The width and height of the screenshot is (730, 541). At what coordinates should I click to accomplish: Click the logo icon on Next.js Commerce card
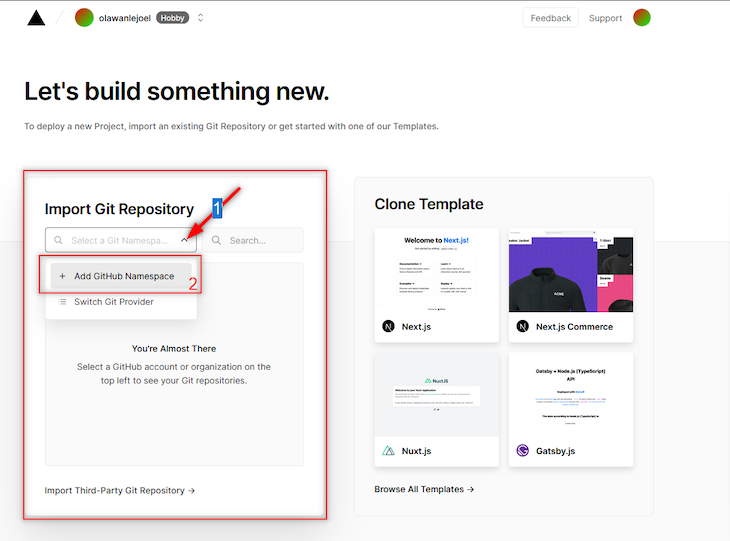pos(522,326)
